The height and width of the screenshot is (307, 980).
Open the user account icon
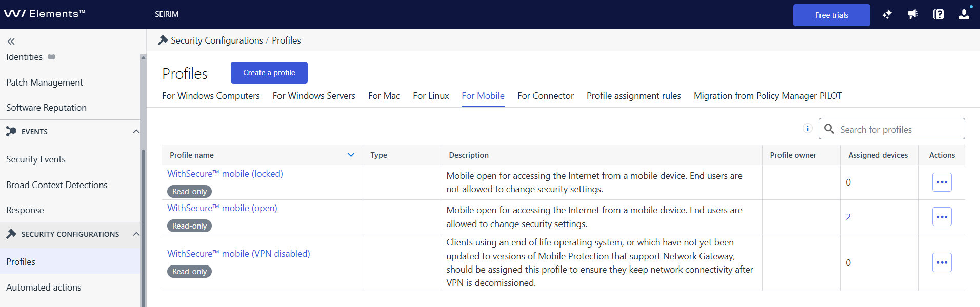click(964, 15)
